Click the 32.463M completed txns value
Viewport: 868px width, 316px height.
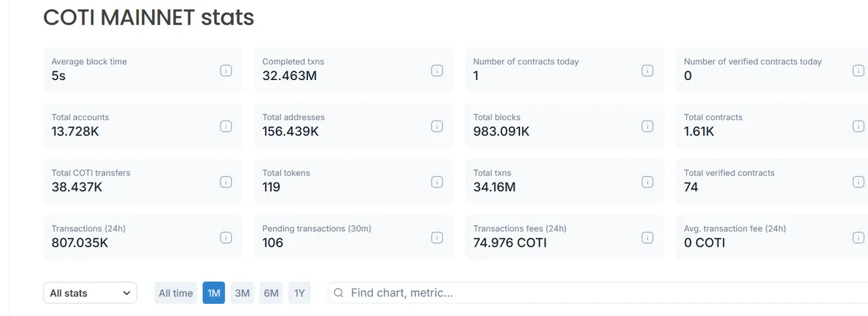pos(290,76)
